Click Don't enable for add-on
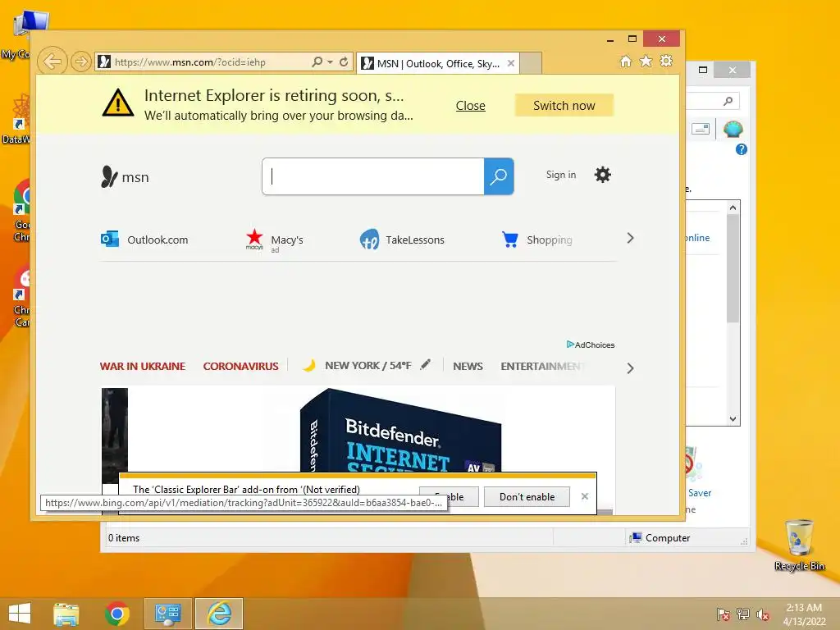Screen dimensions: 840x630 point(527,496)
